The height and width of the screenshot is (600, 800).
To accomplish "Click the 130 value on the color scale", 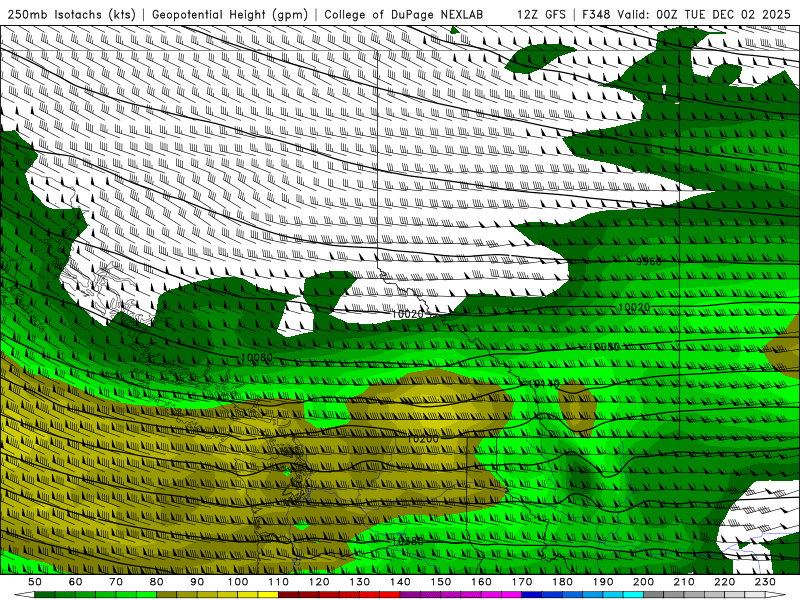I will [x=360, y=582].
